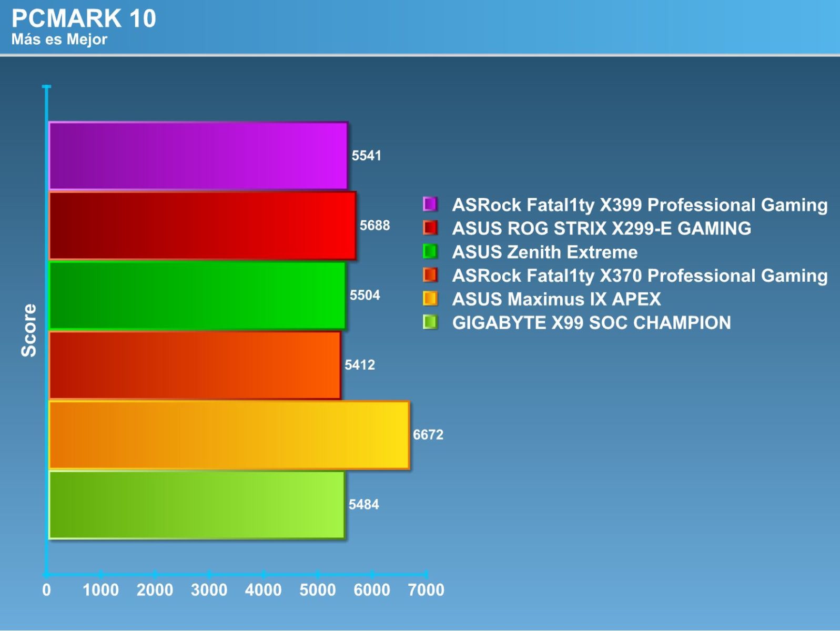
Task: Click legend text ASRock Fatal1ty X370 Professional Gaming
Action: pyautogui.click(x=640, y=276)
